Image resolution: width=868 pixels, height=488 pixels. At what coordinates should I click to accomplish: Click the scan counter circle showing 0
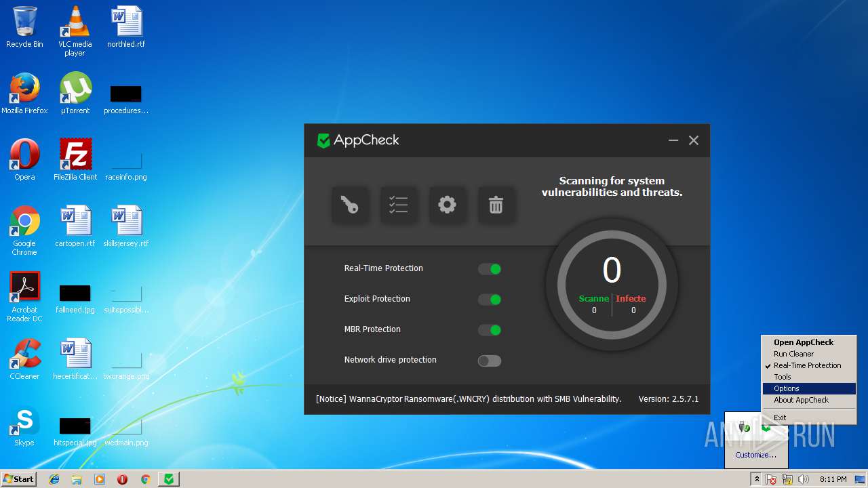click(612, 286)
